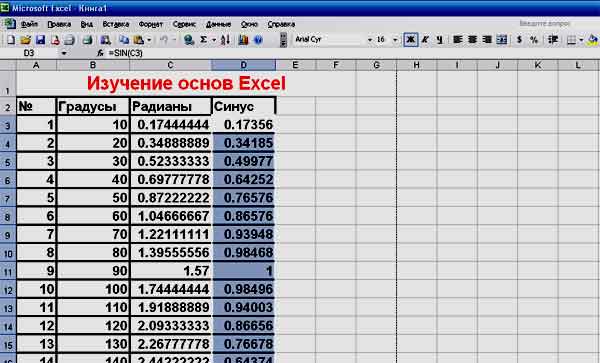Image resolution: width=600 pixels, height=363 pixels.
Task: Select the cell with 0.52333333
Action: pos(171,161)
